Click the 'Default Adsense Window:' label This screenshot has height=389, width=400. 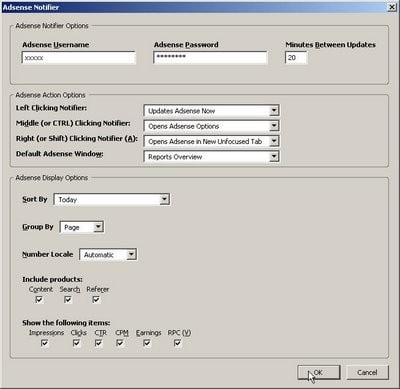point(60,154)
